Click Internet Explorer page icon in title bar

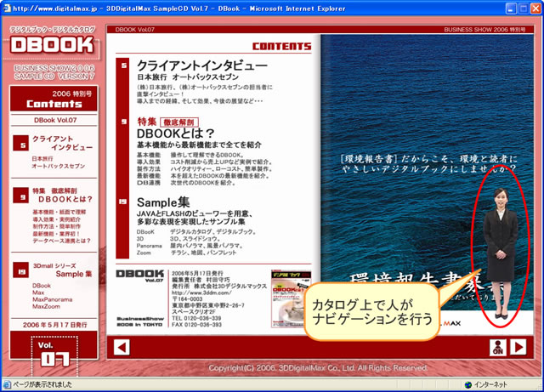click(6, 9)
